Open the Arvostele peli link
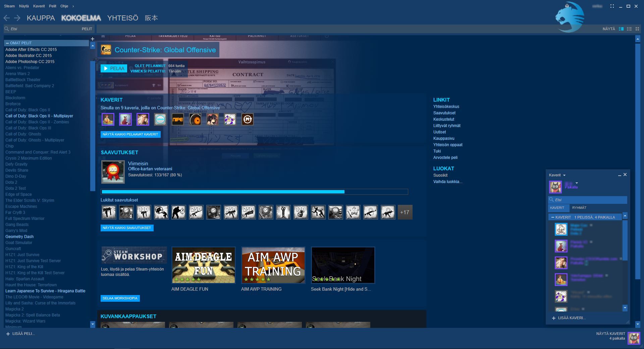644x349 pixels. click(445, 158)
